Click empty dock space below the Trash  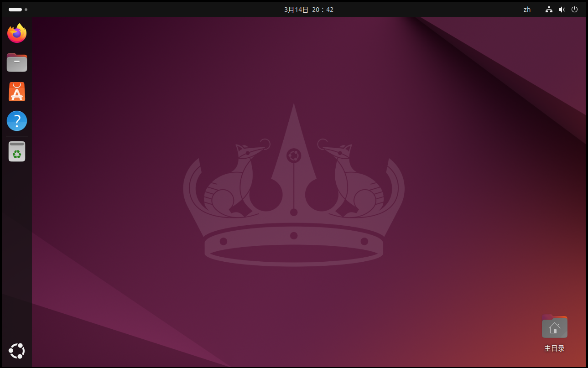[17, 251]
